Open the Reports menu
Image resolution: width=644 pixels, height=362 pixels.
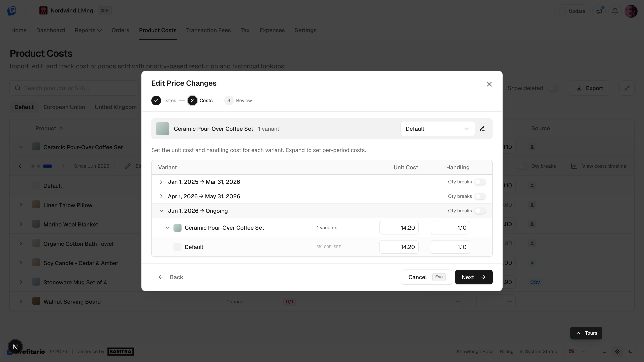88,30
